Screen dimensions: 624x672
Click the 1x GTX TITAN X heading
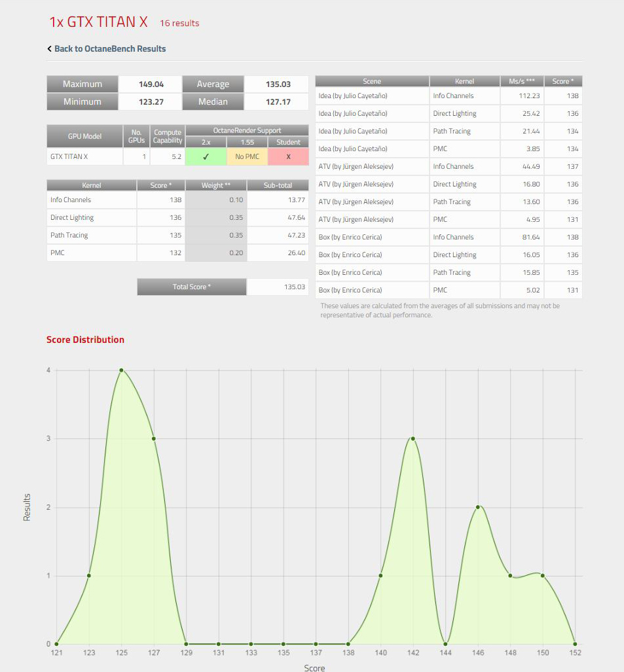point(98,22)
